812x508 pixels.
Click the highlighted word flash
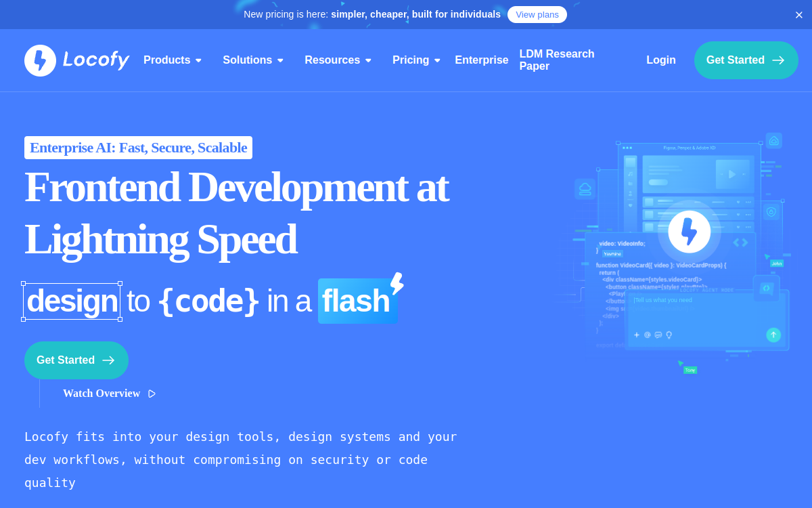coord(357,301)
